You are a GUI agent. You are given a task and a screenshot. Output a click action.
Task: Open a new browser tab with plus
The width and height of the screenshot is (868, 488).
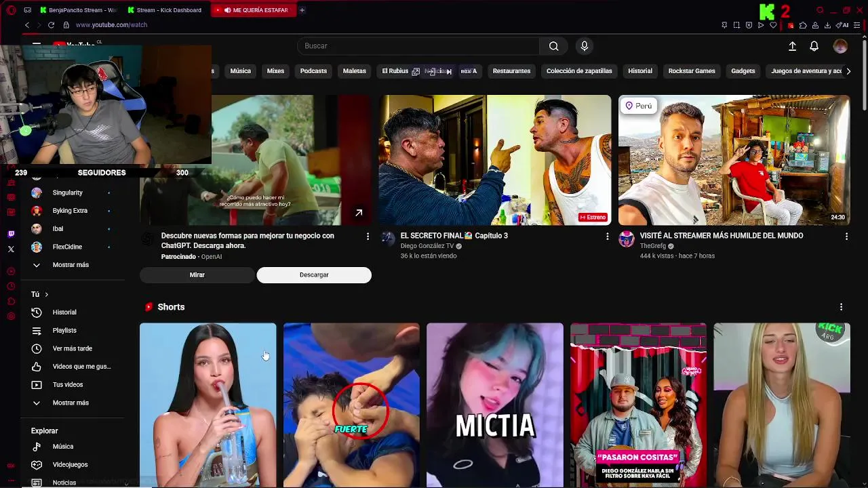point(302,10)
